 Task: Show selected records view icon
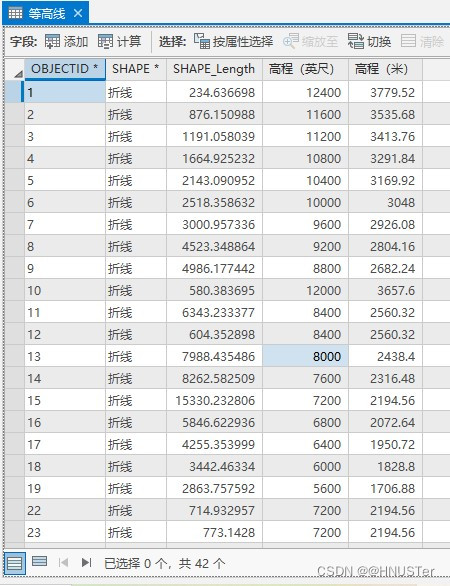point(39,561)
